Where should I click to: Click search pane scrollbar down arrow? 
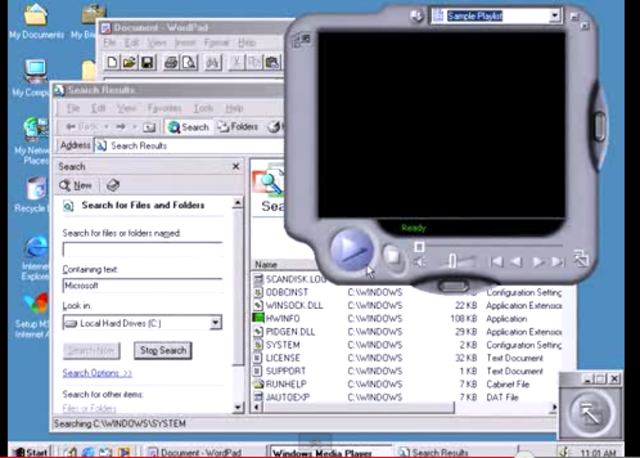tap(238, 407)
